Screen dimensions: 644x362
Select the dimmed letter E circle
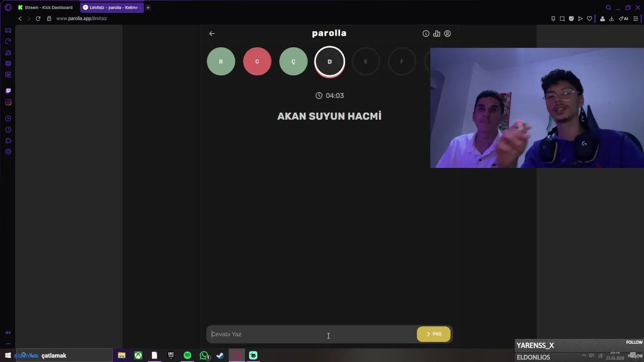[366, 61]
